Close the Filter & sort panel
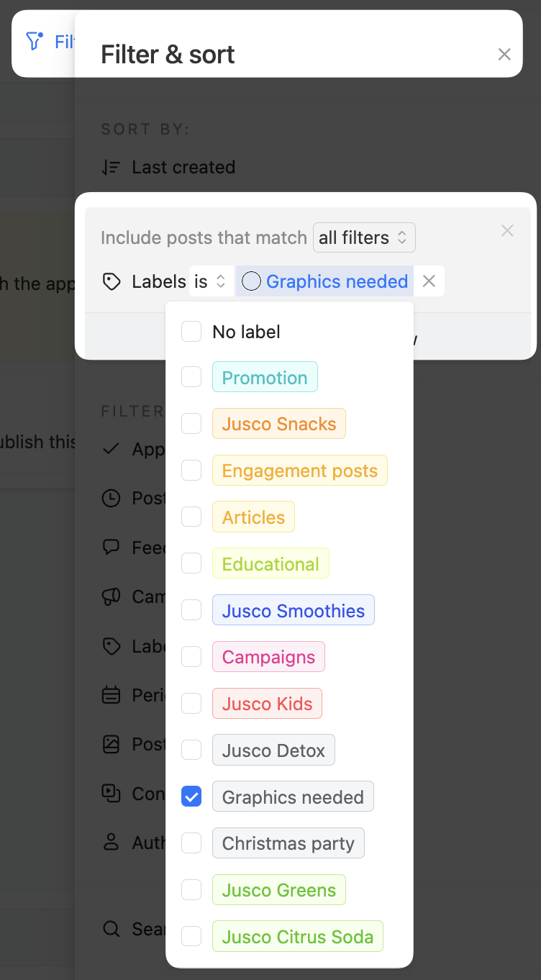The width and height of the screenshot is (541, 980). pos(504,54)
